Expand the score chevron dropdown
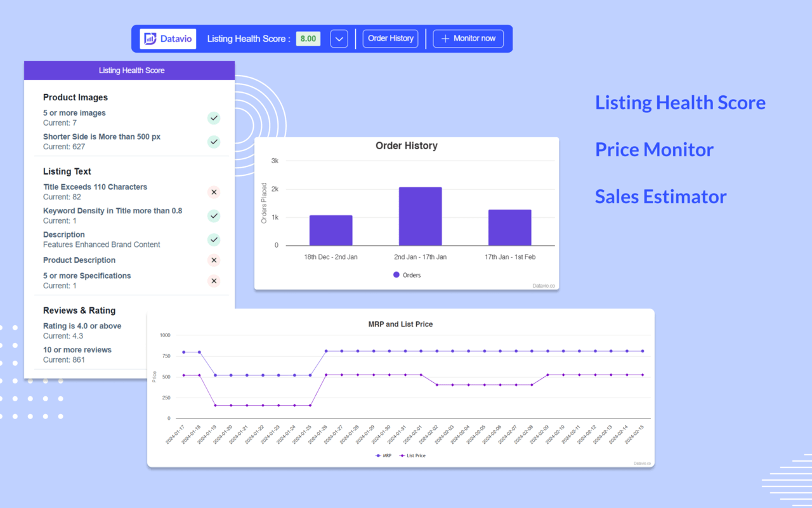 point(339,39)
